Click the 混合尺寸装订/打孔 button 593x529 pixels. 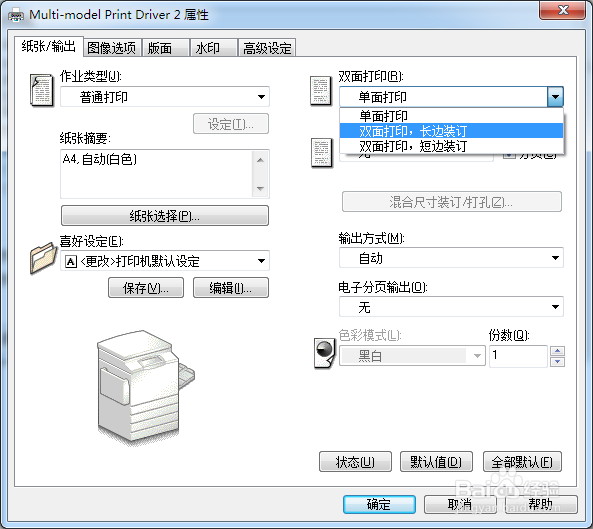point(452,202)
